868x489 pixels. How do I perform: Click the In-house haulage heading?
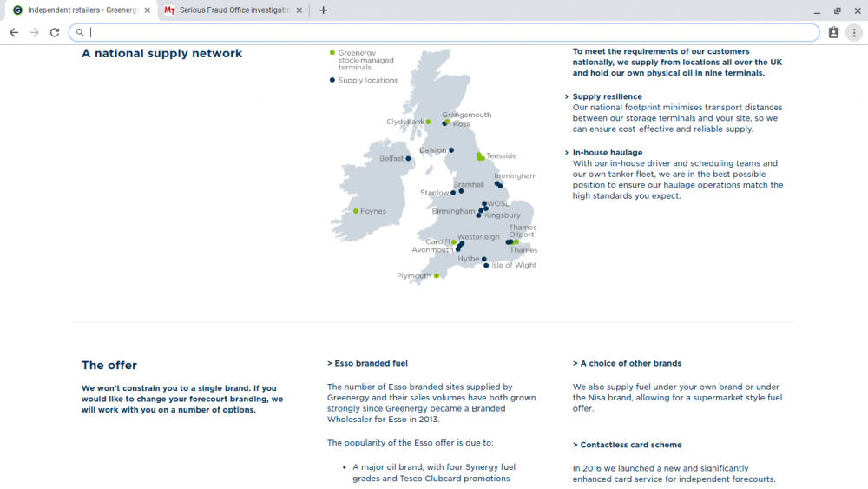608,152
